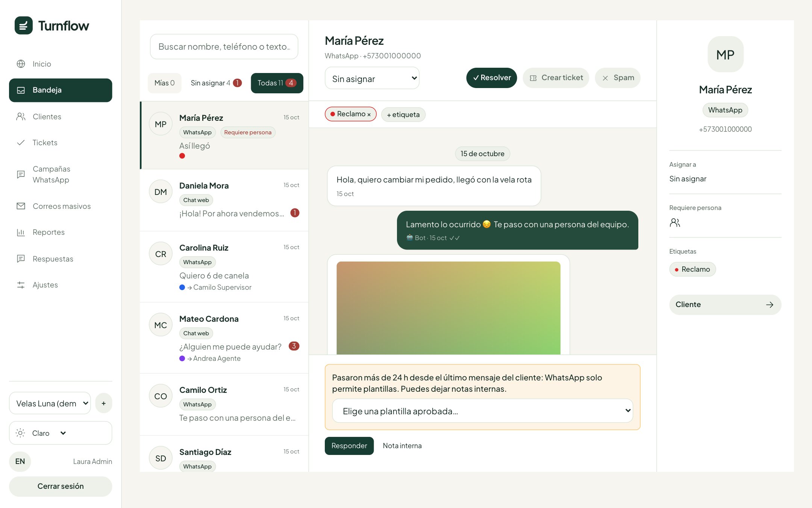Open the Clientes people icon
The image size is (812, 508).
(21, 117)
